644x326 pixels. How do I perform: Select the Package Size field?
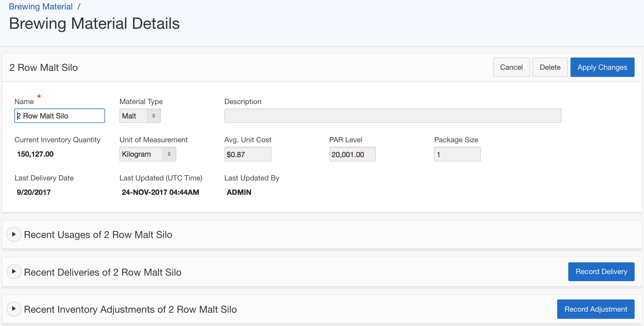pos(457,154)
